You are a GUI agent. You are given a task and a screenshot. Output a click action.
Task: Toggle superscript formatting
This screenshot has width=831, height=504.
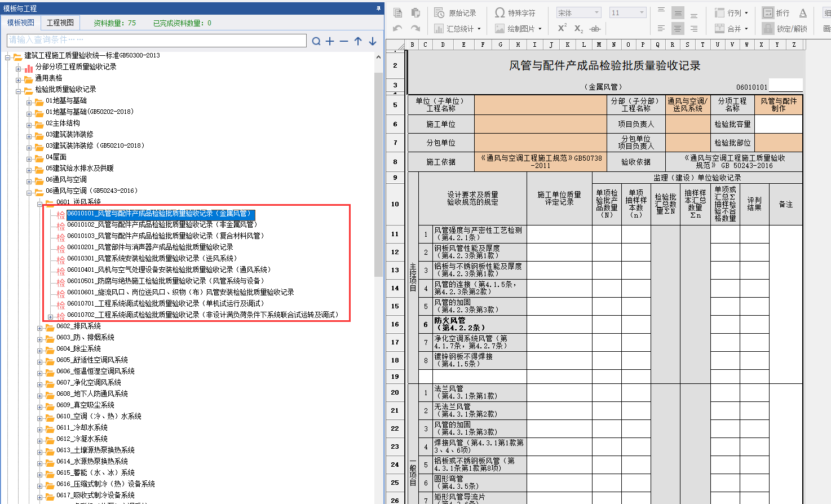(562, 29)
